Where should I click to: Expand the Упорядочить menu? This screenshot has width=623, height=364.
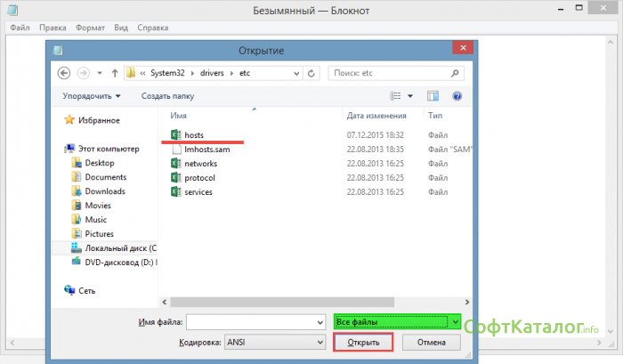92,95
